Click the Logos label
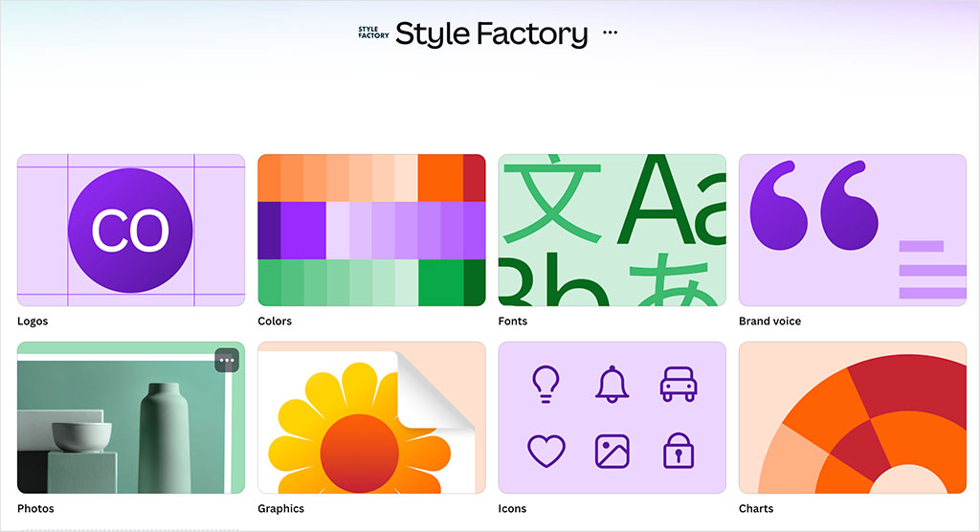The image size is (980, 532). coord(33,321)
